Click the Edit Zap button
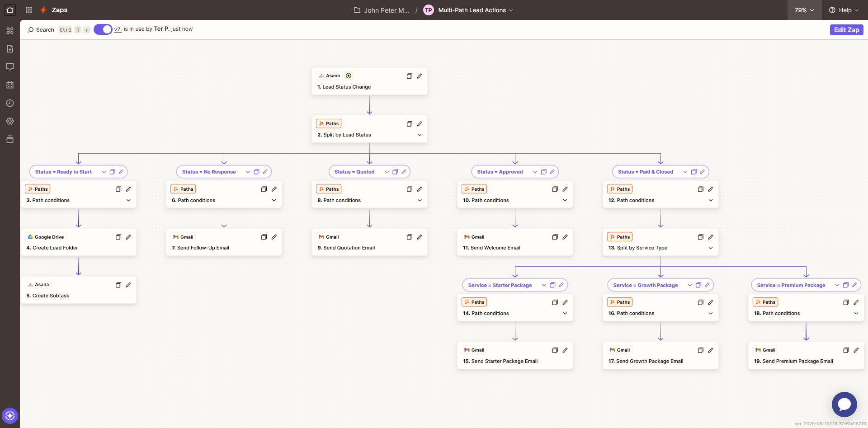Screen dimensions: 868x428 point(846,29)
